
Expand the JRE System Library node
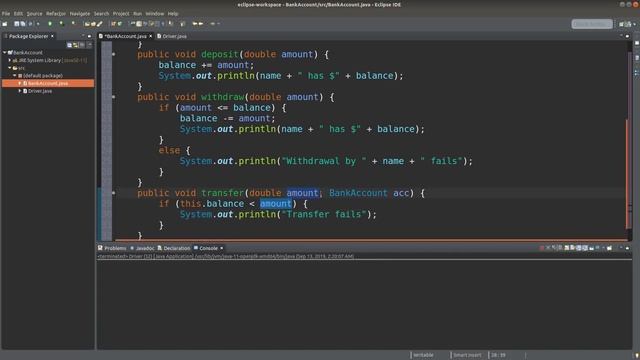click(x=10, y=60)
